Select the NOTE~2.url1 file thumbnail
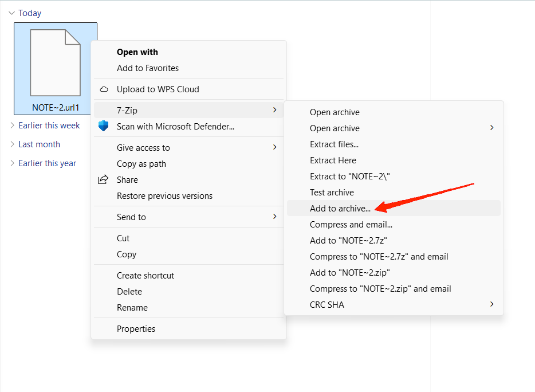 coord(56,63)
